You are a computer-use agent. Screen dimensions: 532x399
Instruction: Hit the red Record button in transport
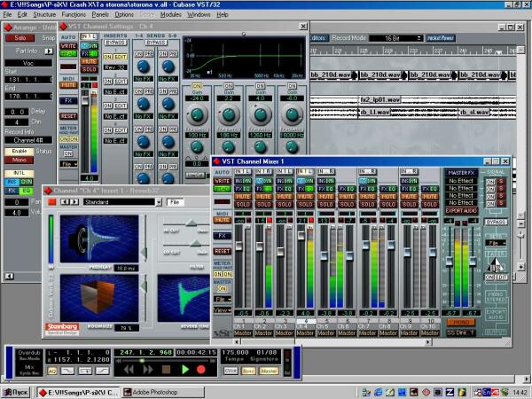point(201,370)
